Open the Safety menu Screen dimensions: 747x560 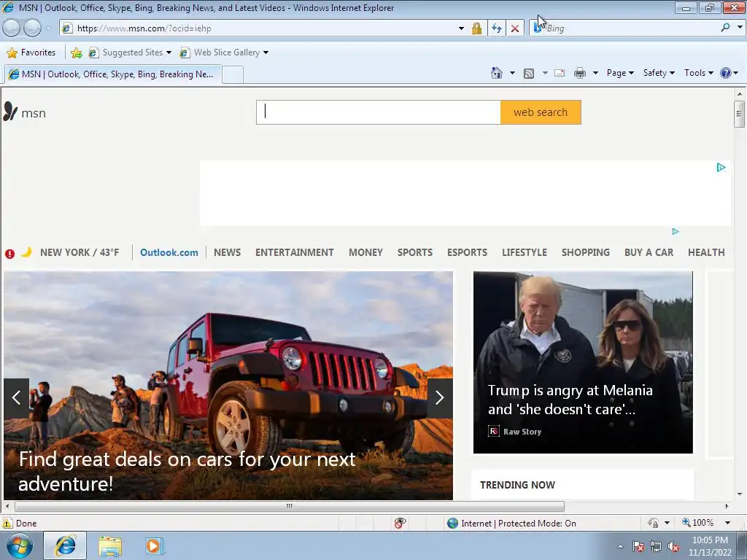pos(659,73)
